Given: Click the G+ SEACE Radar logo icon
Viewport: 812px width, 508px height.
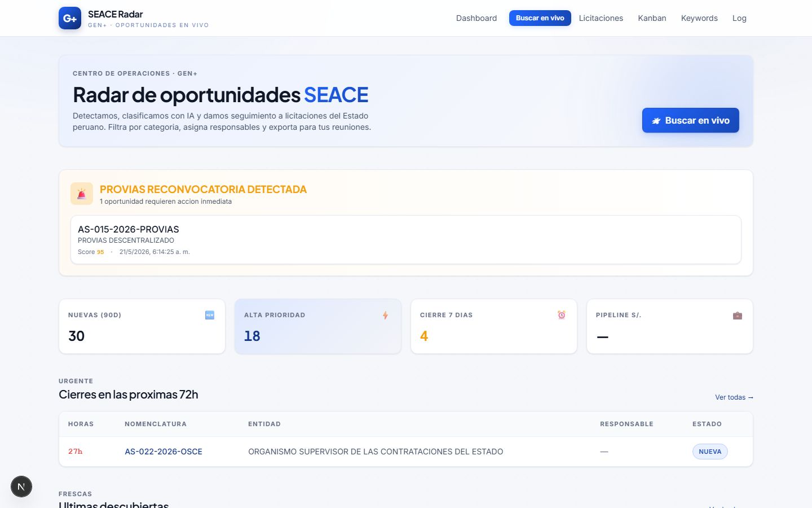Looking at the screenshot, I should point(70,18).
